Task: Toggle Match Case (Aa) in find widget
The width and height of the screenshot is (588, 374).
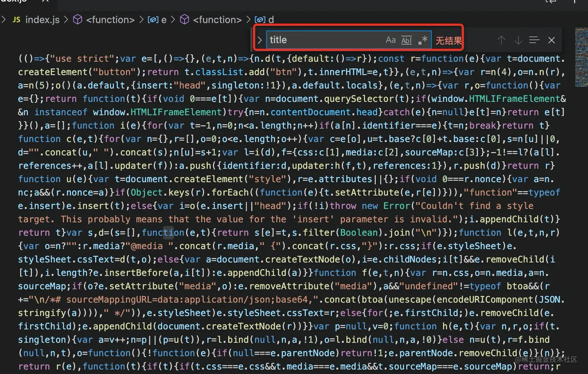Action: click(390, 40)
